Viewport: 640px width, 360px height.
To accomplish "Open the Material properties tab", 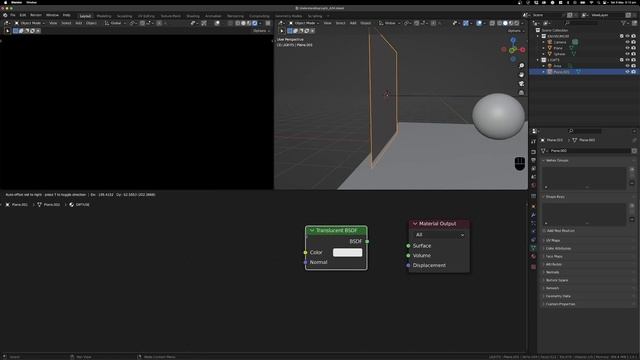I will pyautogui.click(x=533, y=256).
